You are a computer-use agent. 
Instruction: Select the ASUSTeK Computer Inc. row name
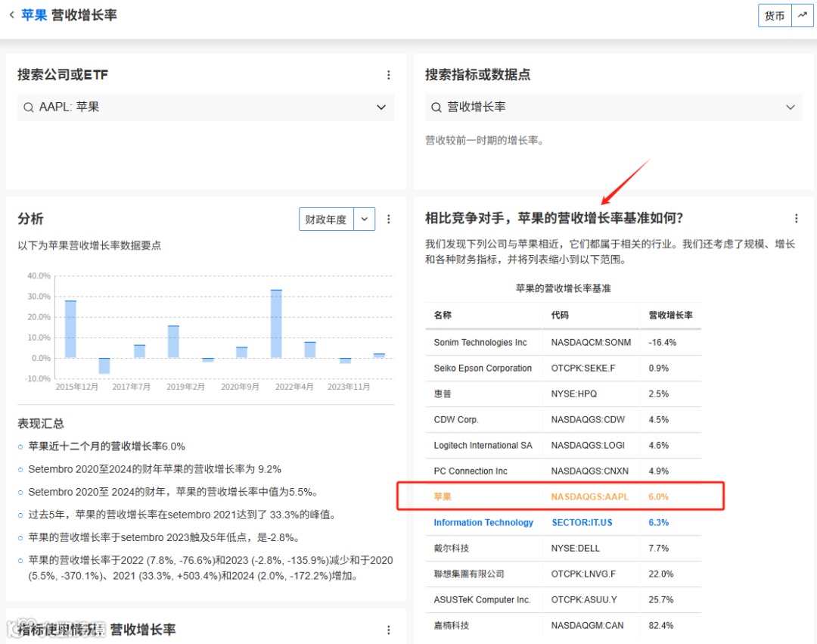[482, 599]
